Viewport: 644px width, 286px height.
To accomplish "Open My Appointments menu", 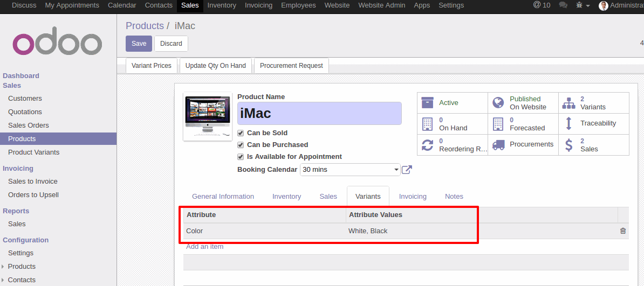I will [72, 5].
